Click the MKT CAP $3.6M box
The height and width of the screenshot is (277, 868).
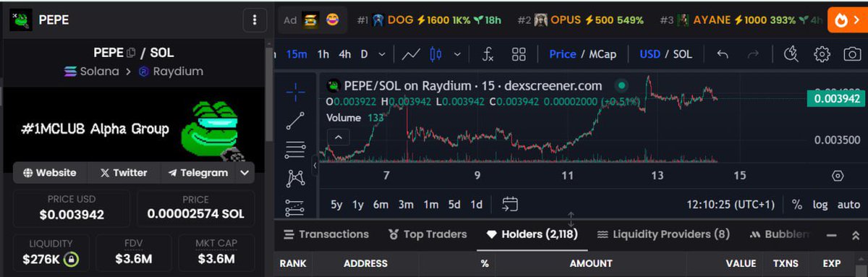tap(216, 252)
